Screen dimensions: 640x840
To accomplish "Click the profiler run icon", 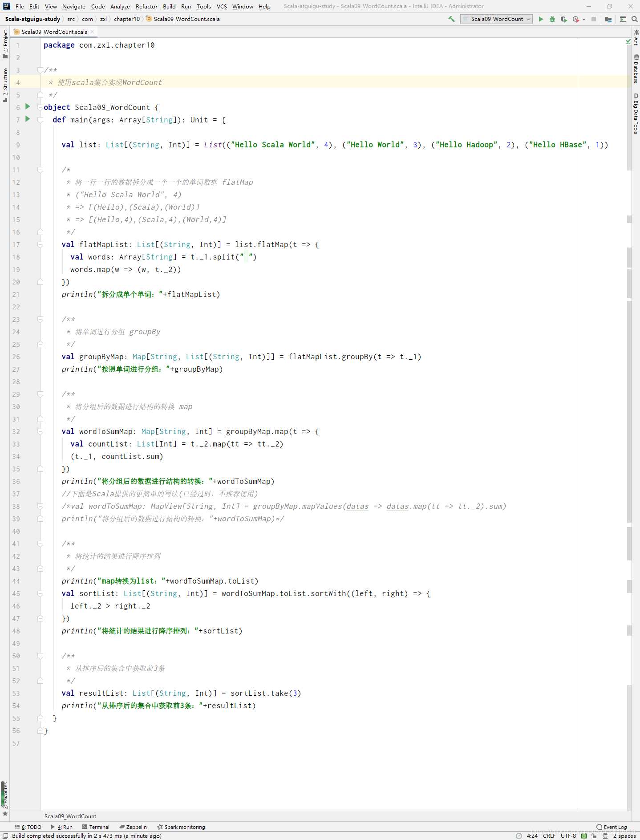I will click(576, 19).
